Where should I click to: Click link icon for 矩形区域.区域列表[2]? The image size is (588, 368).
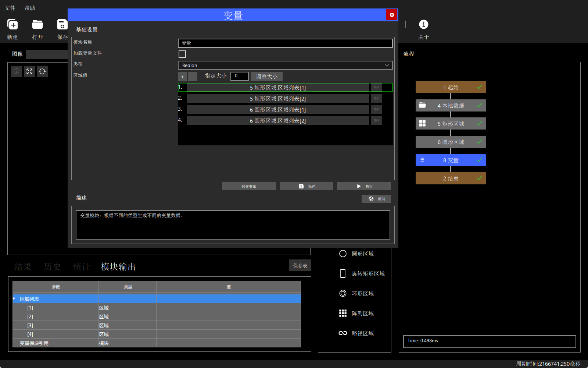point(376,98)
